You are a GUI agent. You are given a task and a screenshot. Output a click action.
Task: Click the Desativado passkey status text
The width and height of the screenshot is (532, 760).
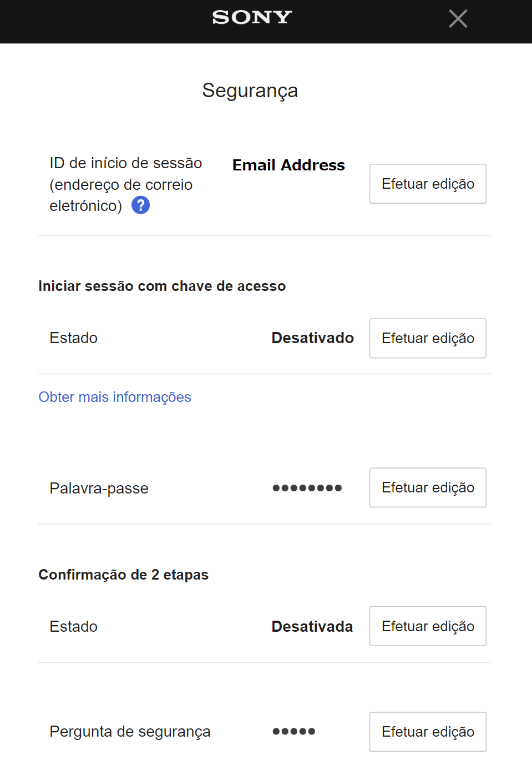click(312, 338)
